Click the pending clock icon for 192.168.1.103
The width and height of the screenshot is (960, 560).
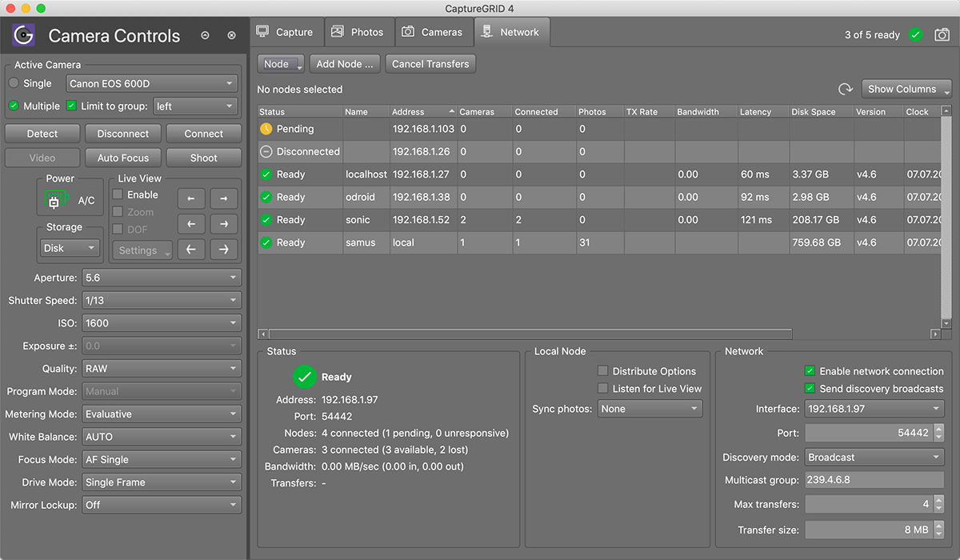tap(266, 129)
